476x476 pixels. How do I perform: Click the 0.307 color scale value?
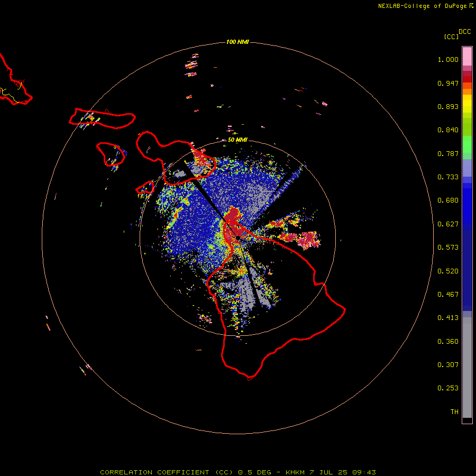(448, 365)
